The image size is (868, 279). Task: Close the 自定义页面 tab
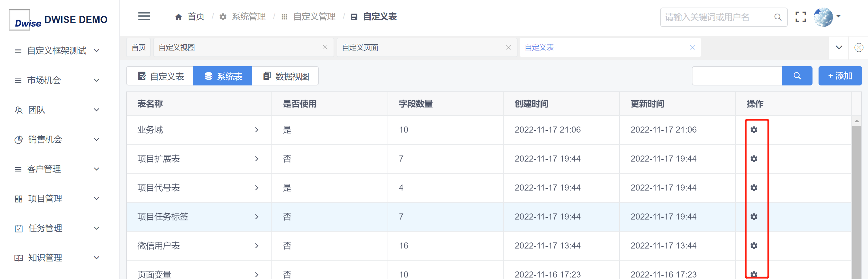click(508, 48)
